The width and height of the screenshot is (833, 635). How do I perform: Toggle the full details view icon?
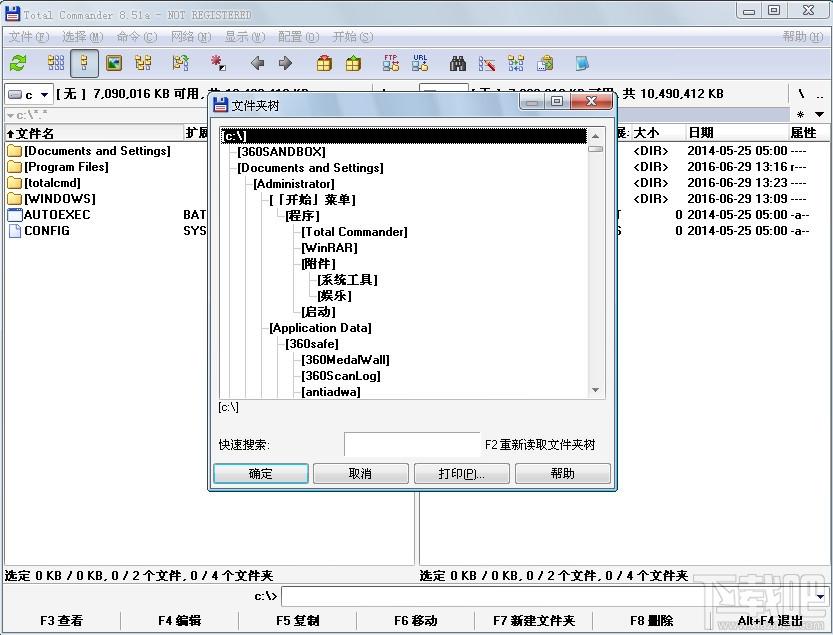coord(84,63)
